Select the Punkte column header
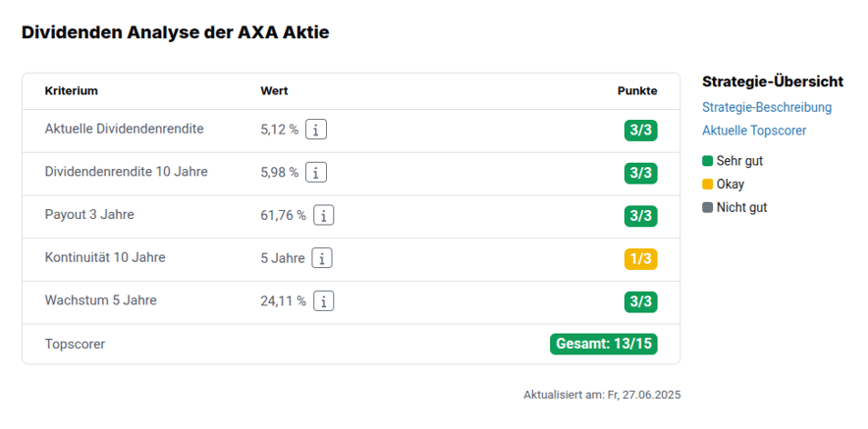 [x=637, y=90]
